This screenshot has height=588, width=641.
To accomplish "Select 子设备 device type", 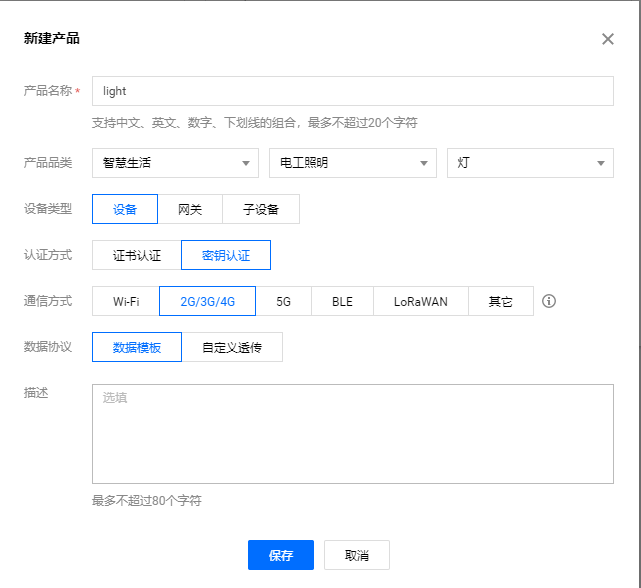I will [261, 209].
